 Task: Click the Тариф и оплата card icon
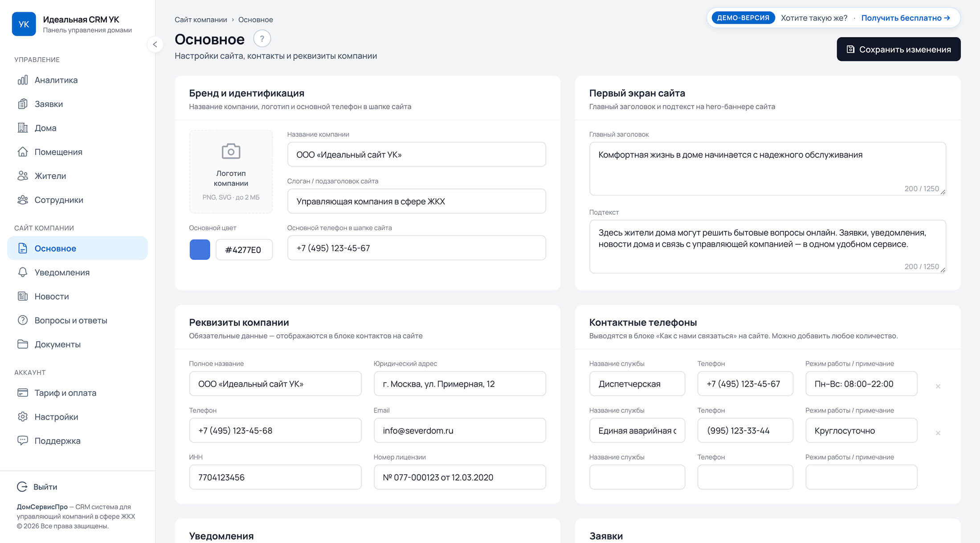(x=23, y=393)
